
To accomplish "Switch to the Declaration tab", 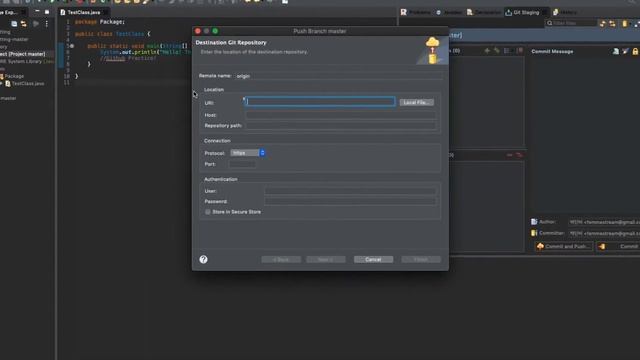I will pyautogui.click(x=484, y=13).
